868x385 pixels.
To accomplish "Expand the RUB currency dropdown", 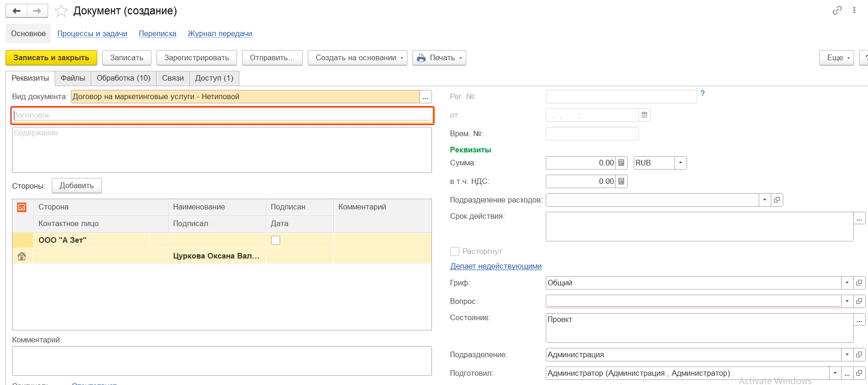I will (x=680, y=163).
